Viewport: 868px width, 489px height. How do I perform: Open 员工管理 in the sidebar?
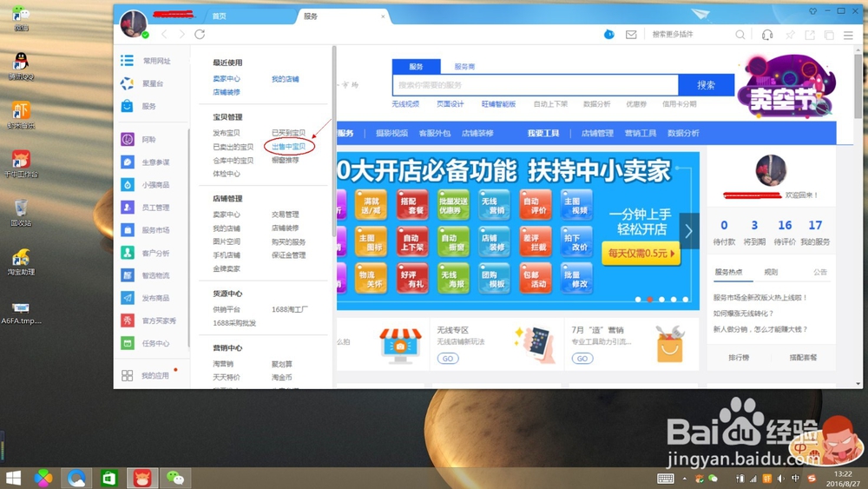(146, 208)
